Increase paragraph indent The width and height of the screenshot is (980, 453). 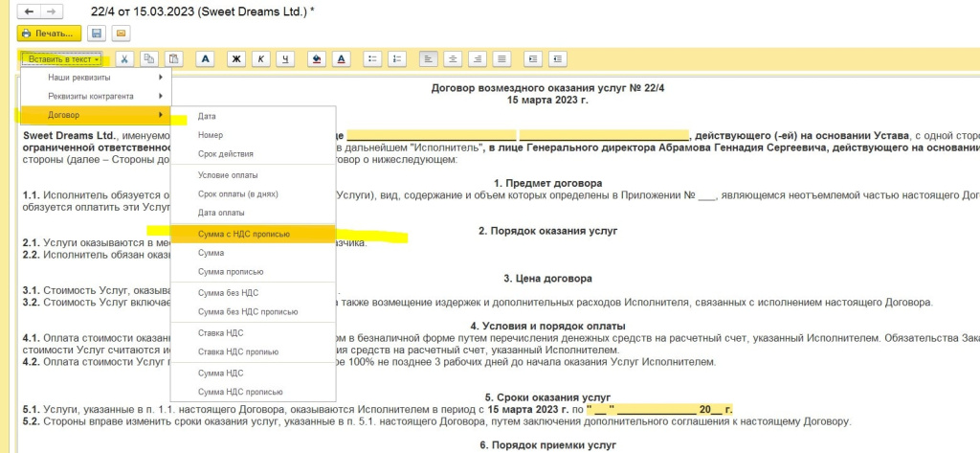pyautogui.click(x=533, y=58)
